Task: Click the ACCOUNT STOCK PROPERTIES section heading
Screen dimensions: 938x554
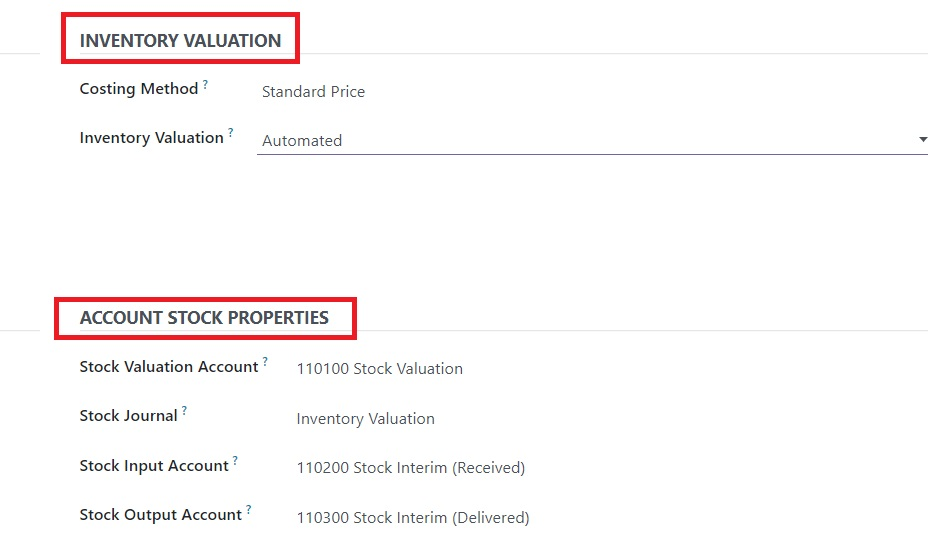Action: (204, 317)
